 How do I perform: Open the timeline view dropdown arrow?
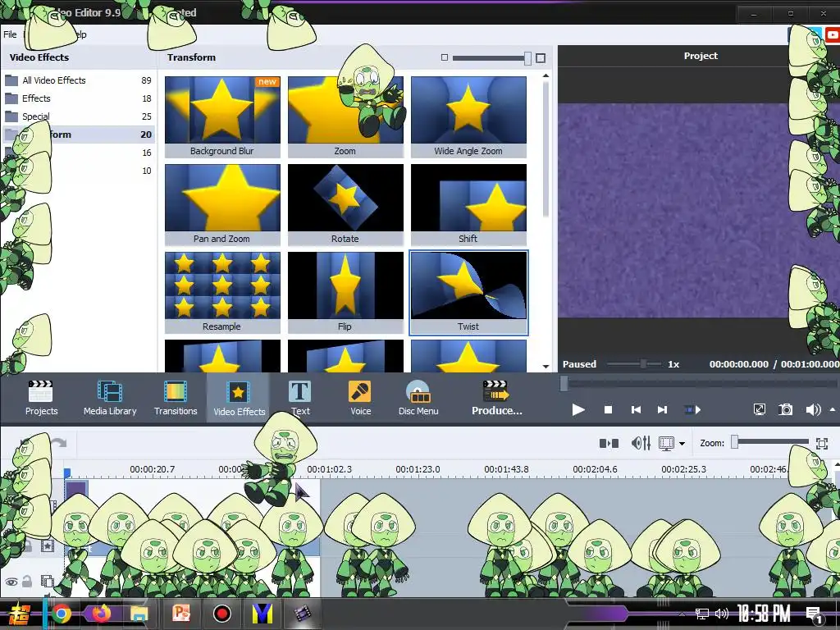tap(682, 444)
